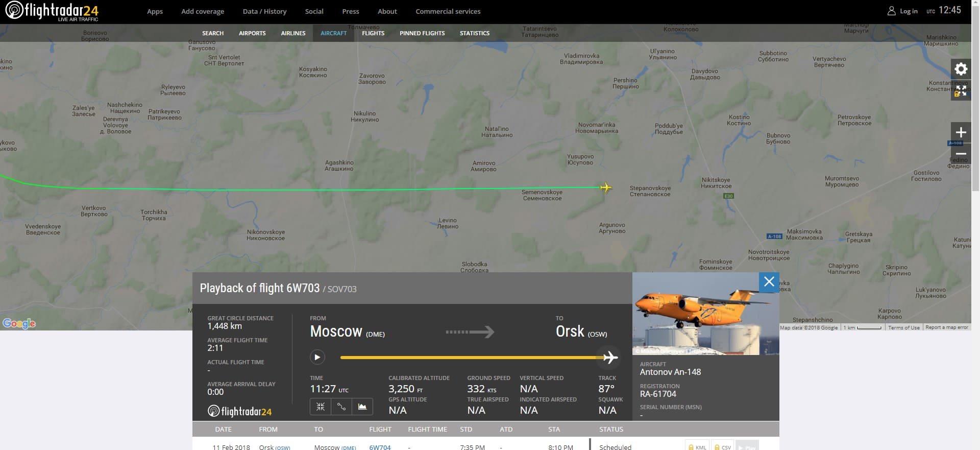Switch to the SEARCH tab
Screen dimensions: 980x450
coord(213,33)
